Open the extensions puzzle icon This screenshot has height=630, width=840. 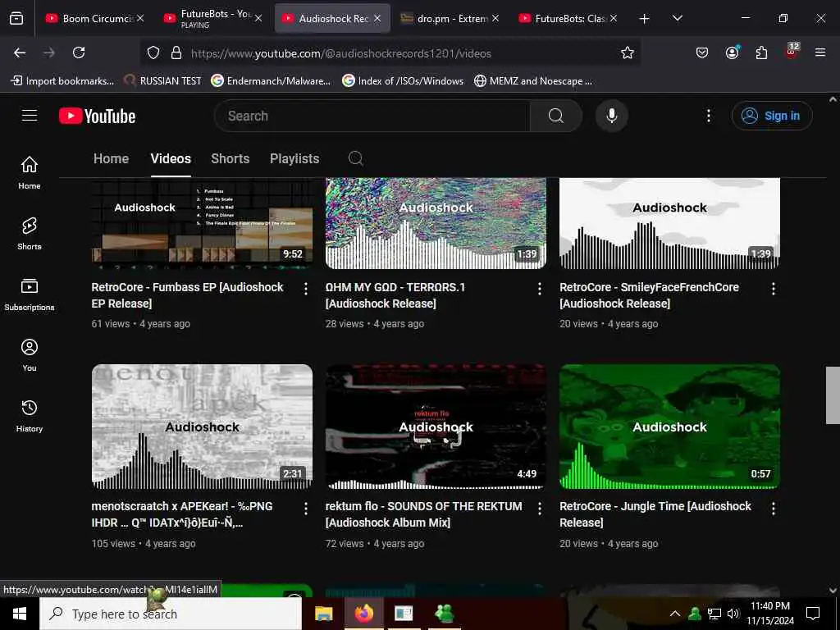coord(761,52)
